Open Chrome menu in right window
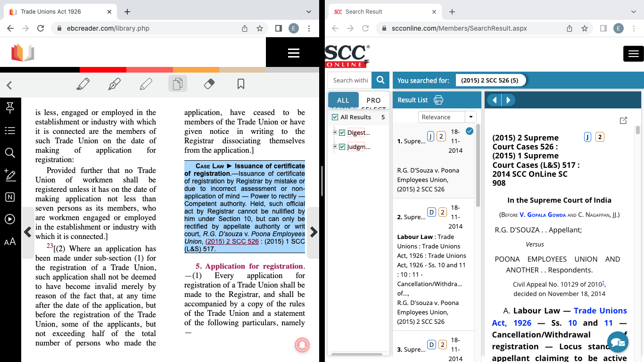The width and height of the screenshot is (644, 362). click(634, 28)
